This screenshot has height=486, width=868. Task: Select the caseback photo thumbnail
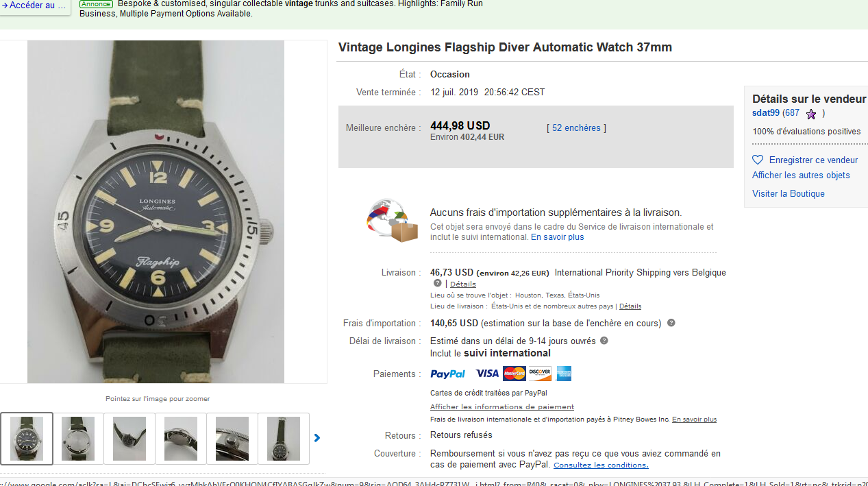click(x=78, y=438)
